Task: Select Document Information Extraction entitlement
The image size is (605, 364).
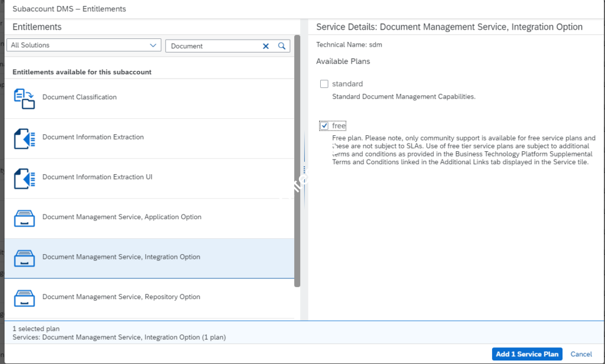Action: click(149, 139)
